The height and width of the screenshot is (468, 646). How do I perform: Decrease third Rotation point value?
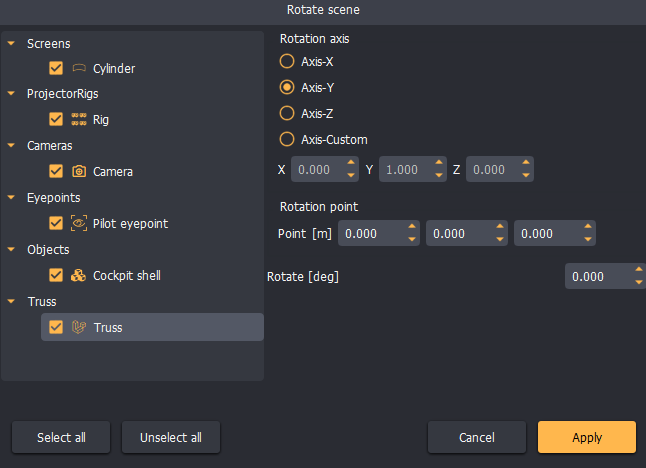[588, 239]
